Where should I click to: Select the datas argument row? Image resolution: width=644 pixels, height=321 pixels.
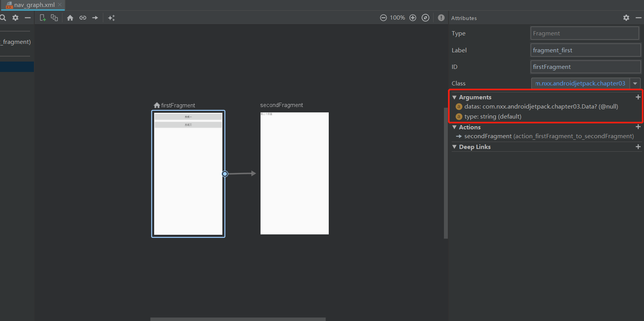(x=546, y=107)
